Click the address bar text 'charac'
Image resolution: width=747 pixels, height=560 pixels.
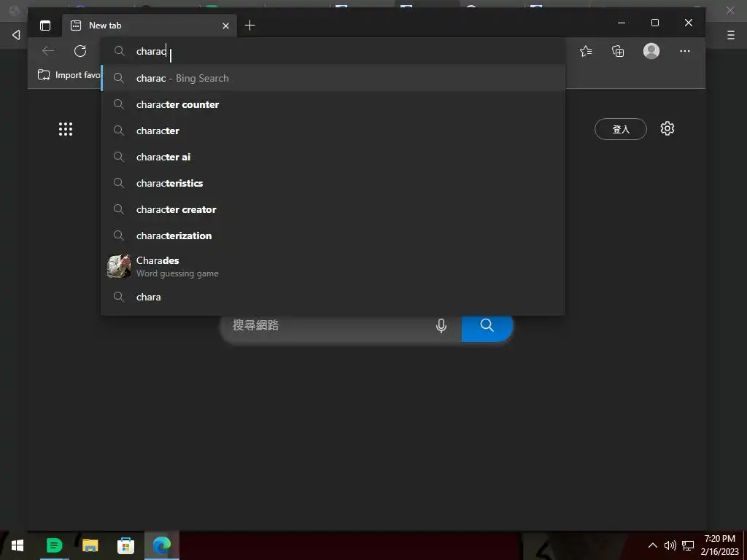point(151,51)
